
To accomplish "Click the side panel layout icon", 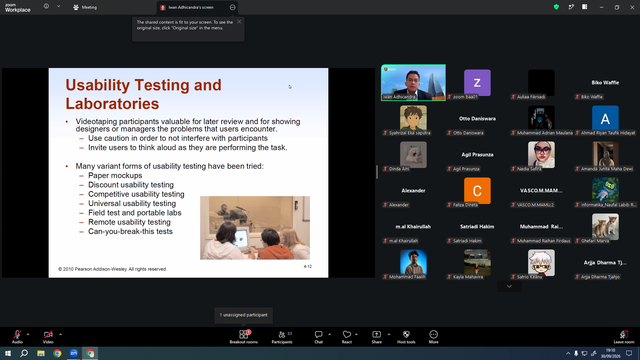I will coord(584,7).
